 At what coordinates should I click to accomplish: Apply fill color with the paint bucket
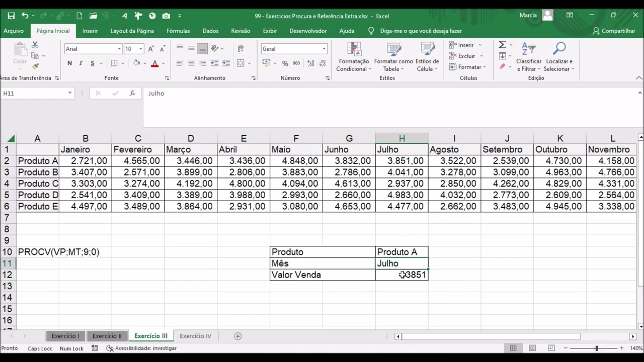(x=137, y=63)
